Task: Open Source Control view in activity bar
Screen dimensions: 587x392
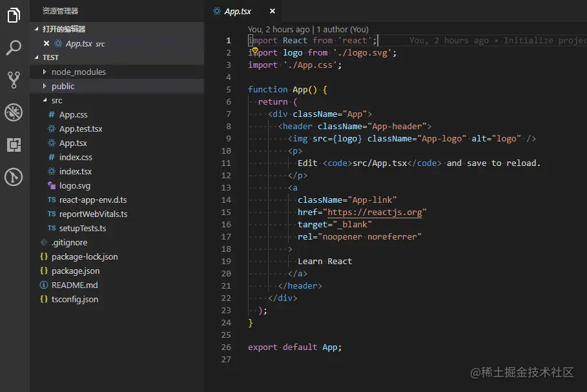Action: tap(14, 79)
